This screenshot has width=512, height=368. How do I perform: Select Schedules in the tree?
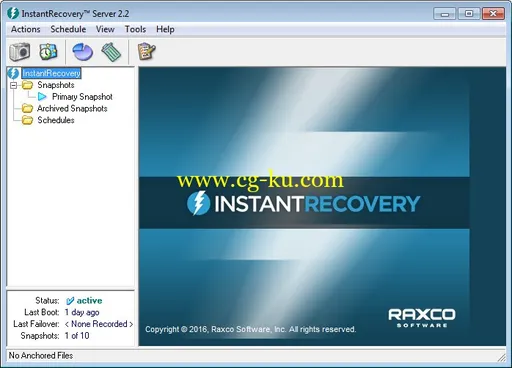[56, 120]
